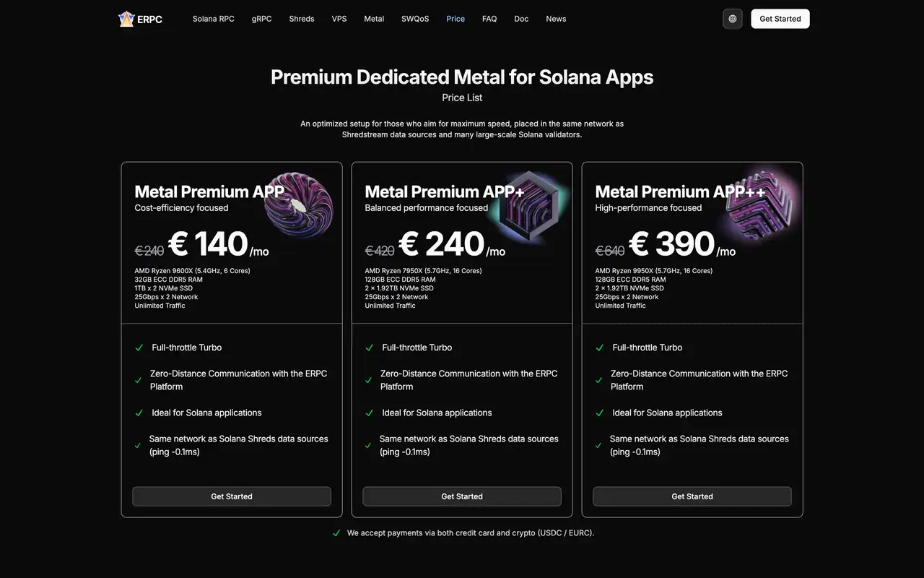Open the Solana RPC menu item
This screenshot has width=924, height=578.
(213, 19)
